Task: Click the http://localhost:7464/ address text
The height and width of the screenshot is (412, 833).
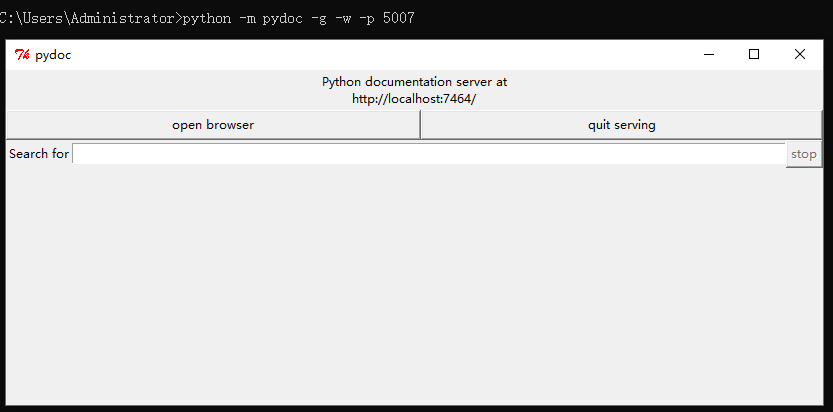Action: [414, 99]
